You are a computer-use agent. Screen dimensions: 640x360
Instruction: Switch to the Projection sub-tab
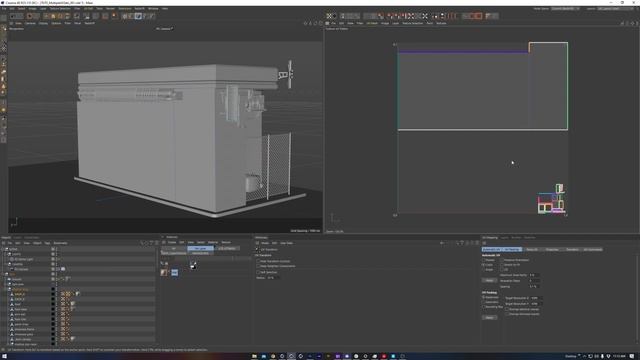click(x=552, y=249)
